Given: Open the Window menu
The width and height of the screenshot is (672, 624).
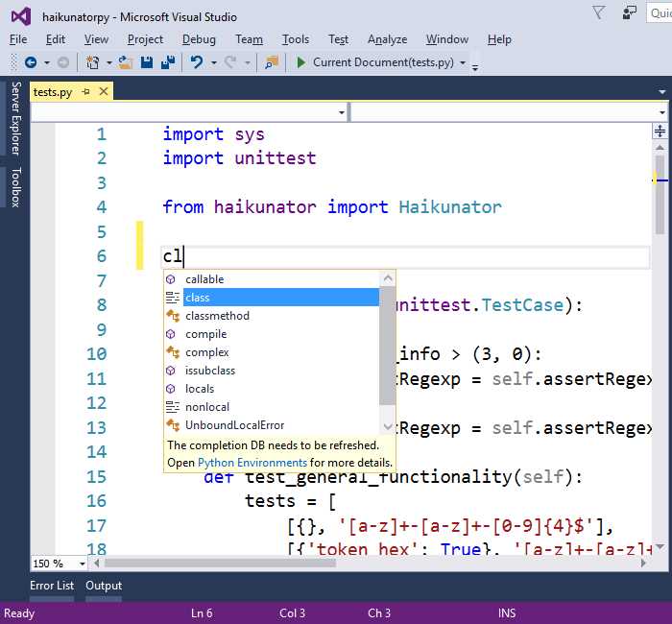Looking at the screenshot, I should click(x=447, y=39).
